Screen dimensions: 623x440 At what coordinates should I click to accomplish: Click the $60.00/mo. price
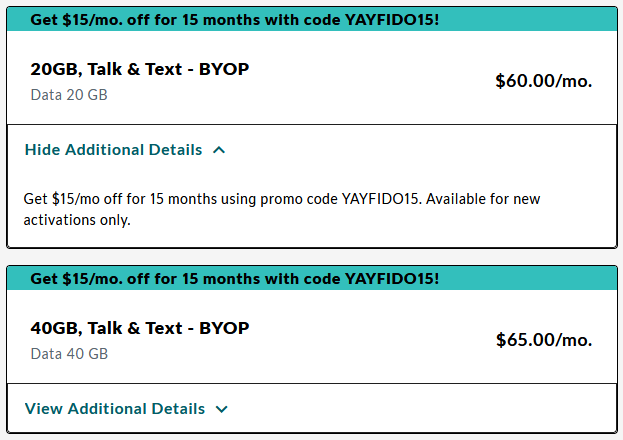544,82
